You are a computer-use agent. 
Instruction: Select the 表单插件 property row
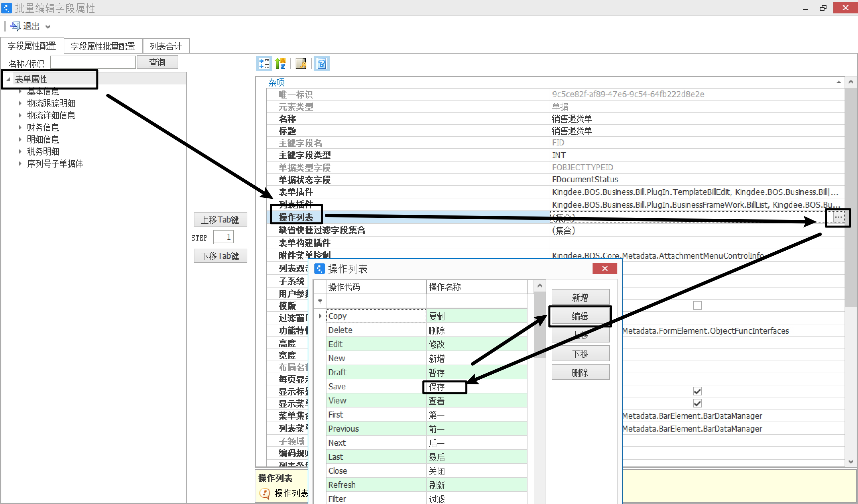pos(555,192)
